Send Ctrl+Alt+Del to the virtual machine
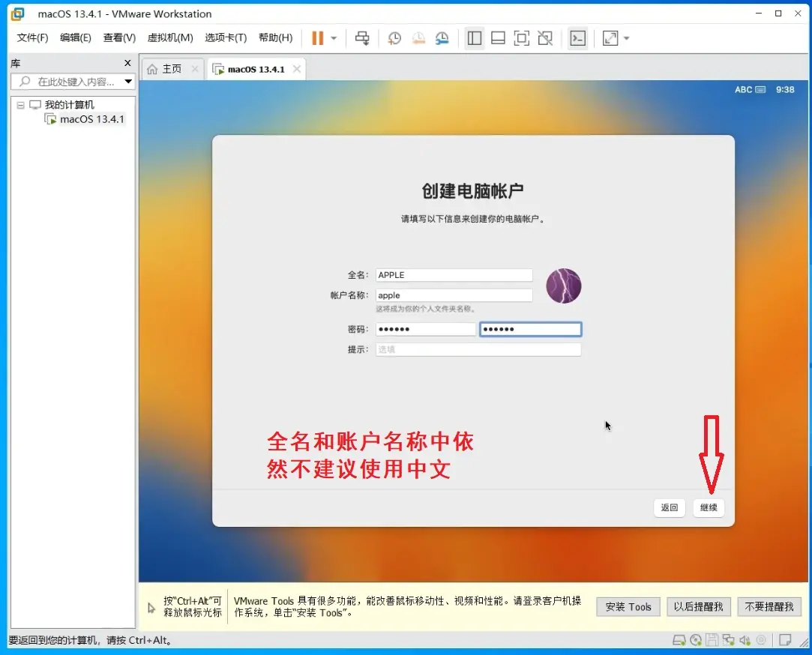812x655 pixels. point(362,37)
